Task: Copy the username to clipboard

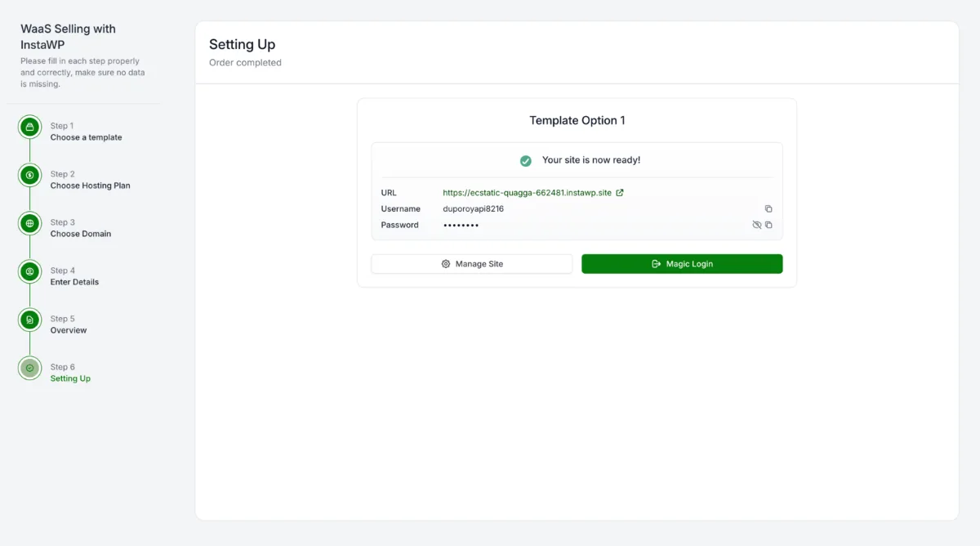Action: tap(768, 209)
